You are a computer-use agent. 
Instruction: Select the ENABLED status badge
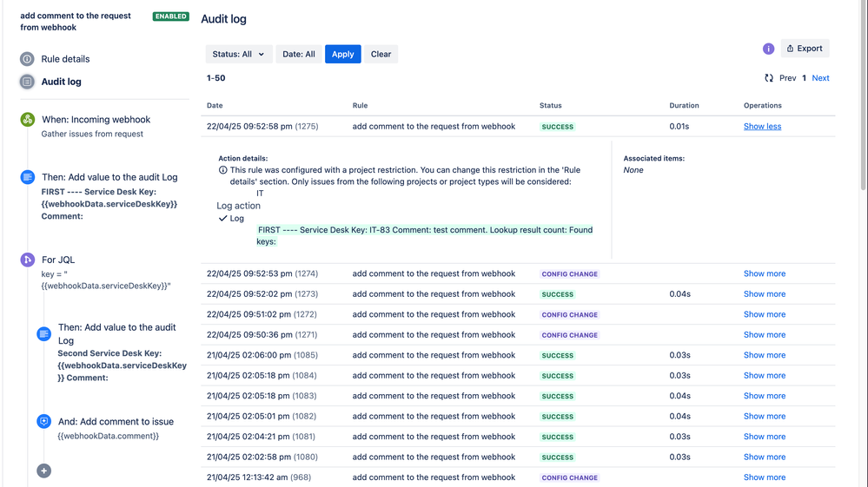[171, 16]
